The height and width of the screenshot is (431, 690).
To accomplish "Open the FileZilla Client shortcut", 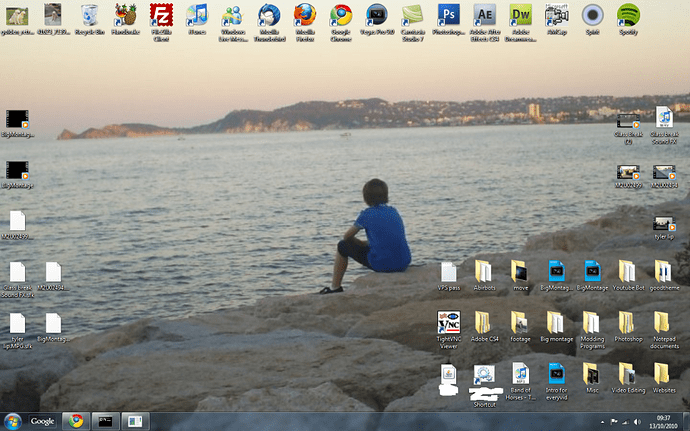I will coord(160,15).
